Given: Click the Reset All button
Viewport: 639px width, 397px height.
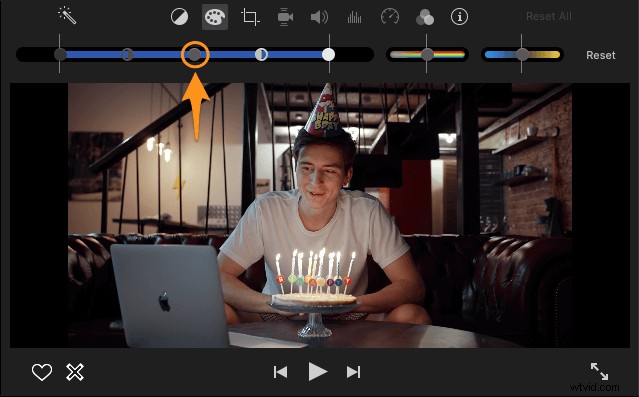Looking at the screenshot, I should (x=549, y=16).
